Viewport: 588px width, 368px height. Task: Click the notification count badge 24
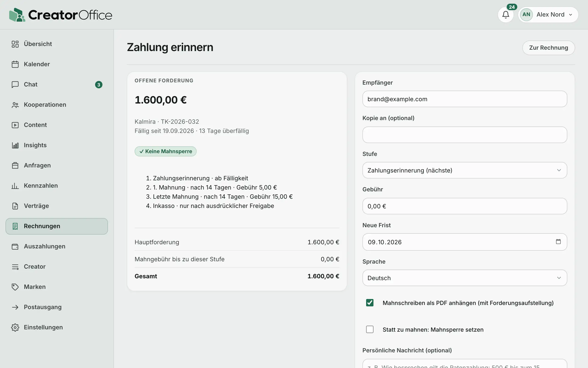[512, 7]
